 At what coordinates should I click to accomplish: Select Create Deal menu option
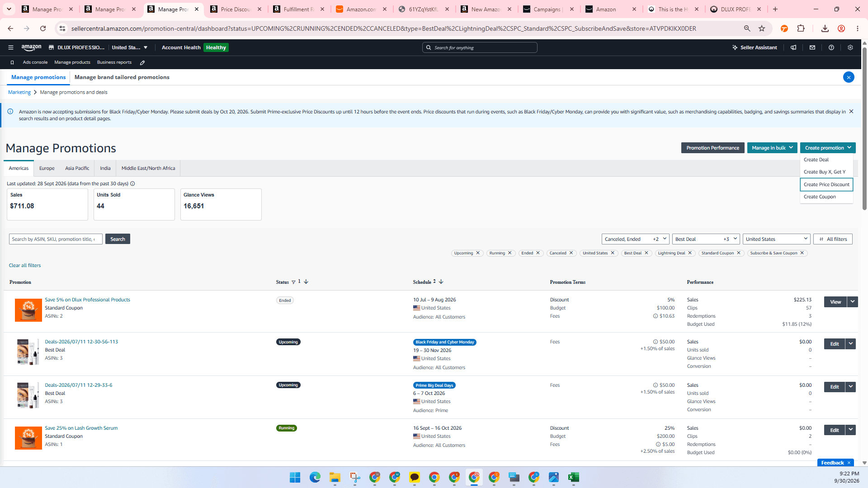pos(826,160)
